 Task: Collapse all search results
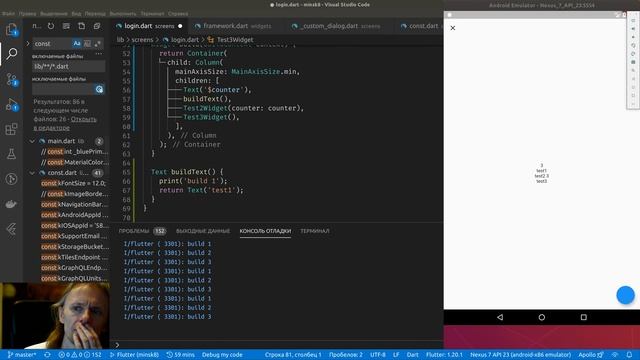point(97,26)
